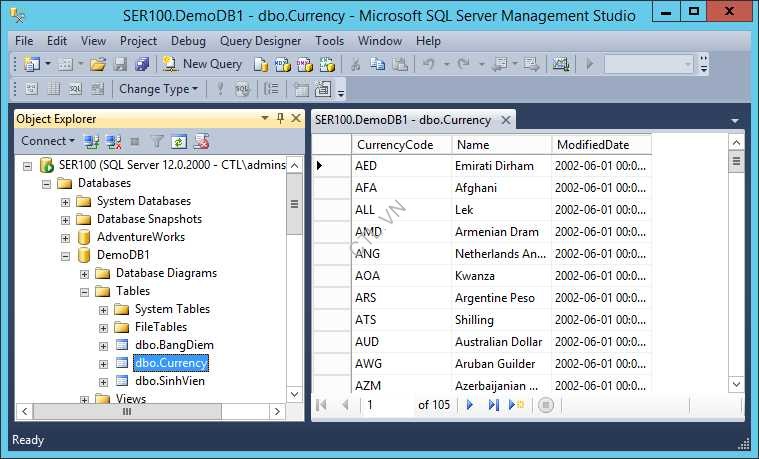This screenshot has height=459, width=759.
Task: Click the Disconnect icon in Object Explorer
Action: click(x=114, y=142)
